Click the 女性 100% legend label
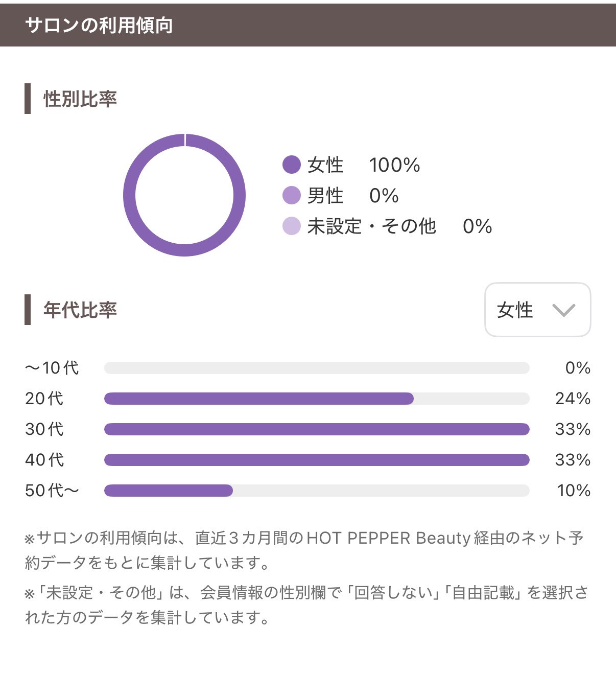 [364, 165]
